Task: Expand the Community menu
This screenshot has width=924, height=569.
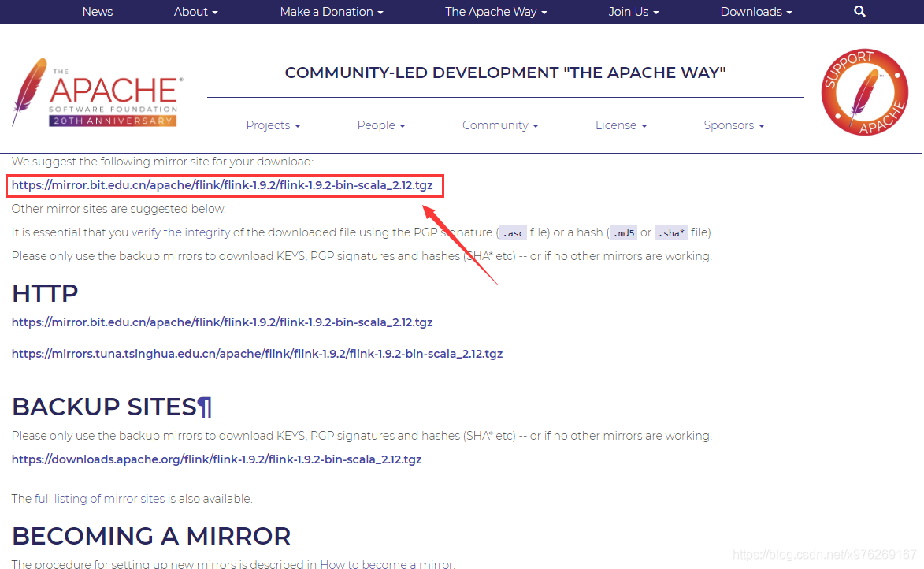Action: (500, 125)
